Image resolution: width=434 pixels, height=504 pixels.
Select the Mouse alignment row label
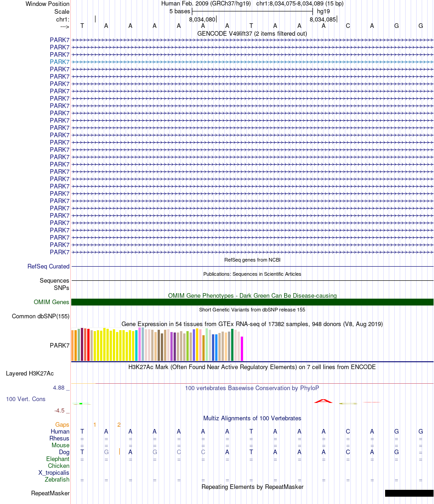click(x=60, y=445)
